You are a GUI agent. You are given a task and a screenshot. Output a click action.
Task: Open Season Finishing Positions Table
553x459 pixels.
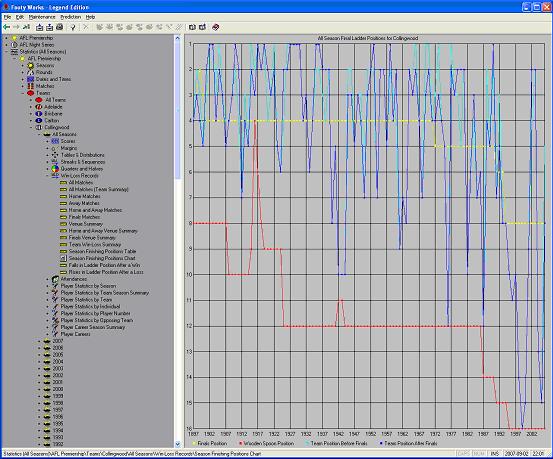pos(102,252)
